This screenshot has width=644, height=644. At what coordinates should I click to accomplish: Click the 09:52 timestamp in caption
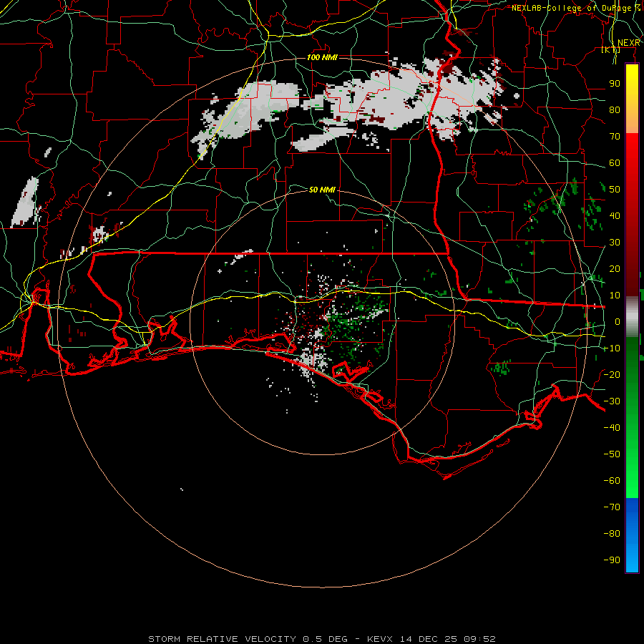pos(479,639)
